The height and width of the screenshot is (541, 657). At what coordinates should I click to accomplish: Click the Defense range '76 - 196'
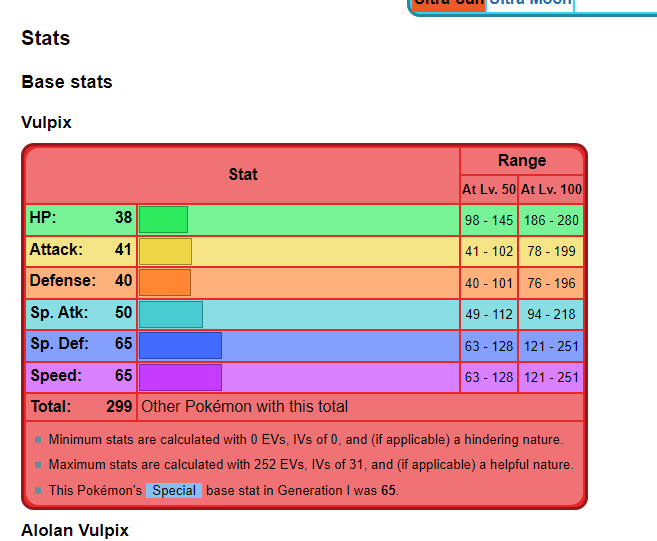(x=551, y=283)
